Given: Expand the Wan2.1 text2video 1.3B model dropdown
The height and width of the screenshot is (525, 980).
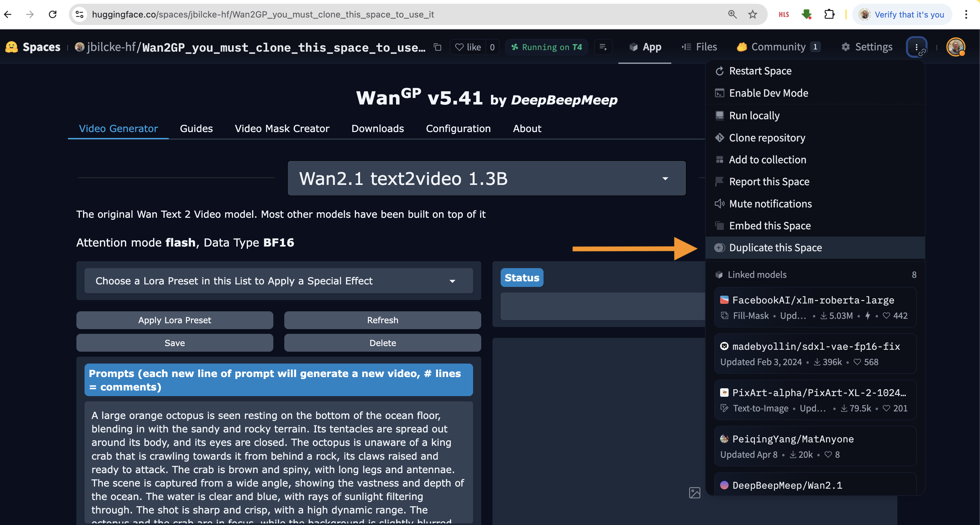Looking at the screenshot, I should point(486,179).
